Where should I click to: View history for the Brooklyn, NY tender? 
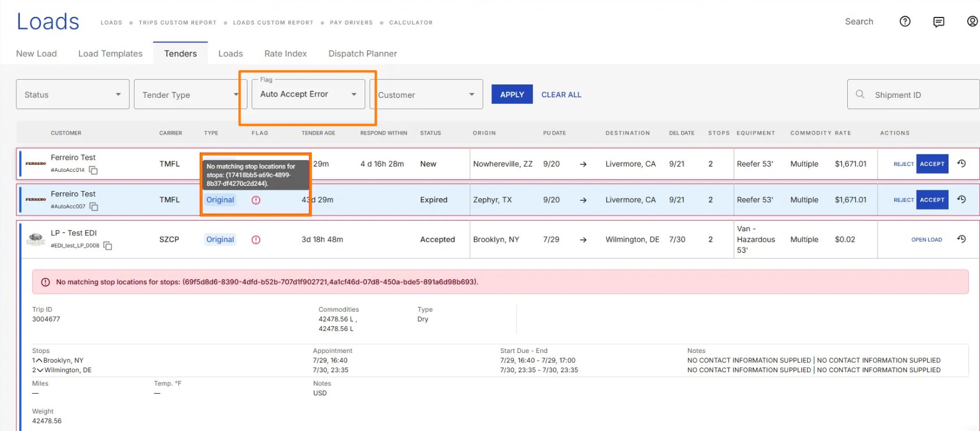[x=961, y=239]
